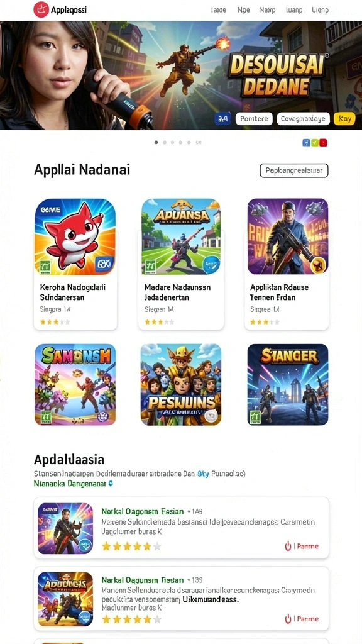Click the power icon beside first Parme
This screenshot has width=362, height=644.
[x=288, y=546]
